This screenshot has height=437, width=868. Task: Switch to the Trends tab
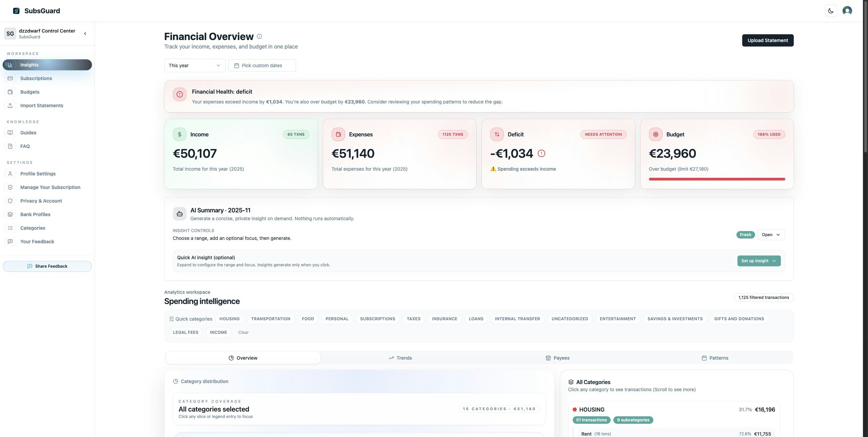(x=400, y=358)
